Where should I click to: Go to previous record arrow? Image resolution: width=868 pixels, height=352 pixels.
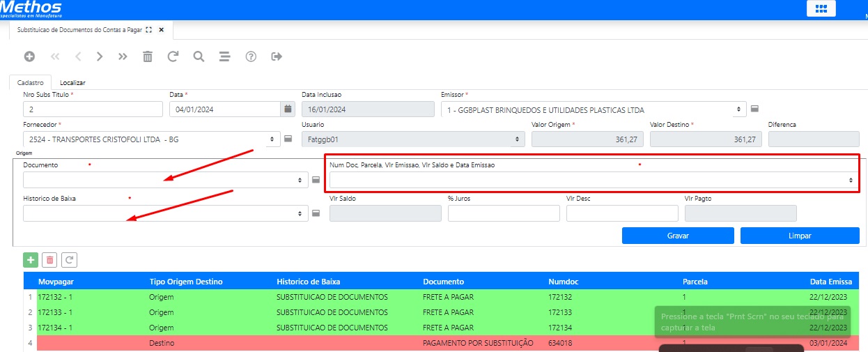pos(78,56)
